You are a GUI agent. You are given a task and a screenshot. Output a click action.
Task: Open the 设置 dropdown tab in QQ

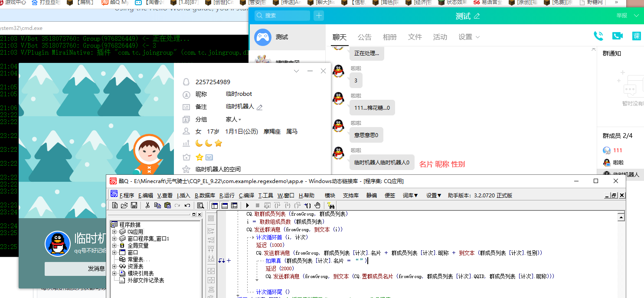(x=469, y=37)
